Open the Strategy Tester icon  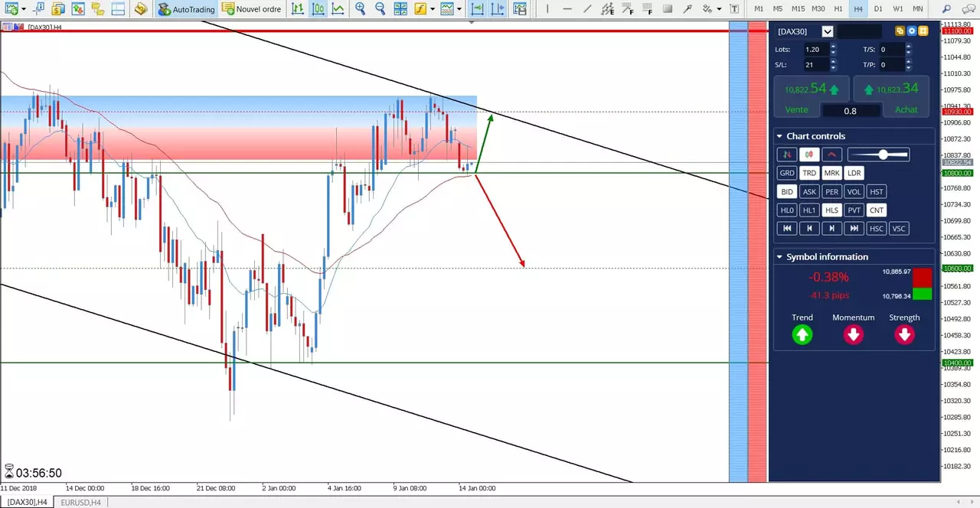point(141,9)
